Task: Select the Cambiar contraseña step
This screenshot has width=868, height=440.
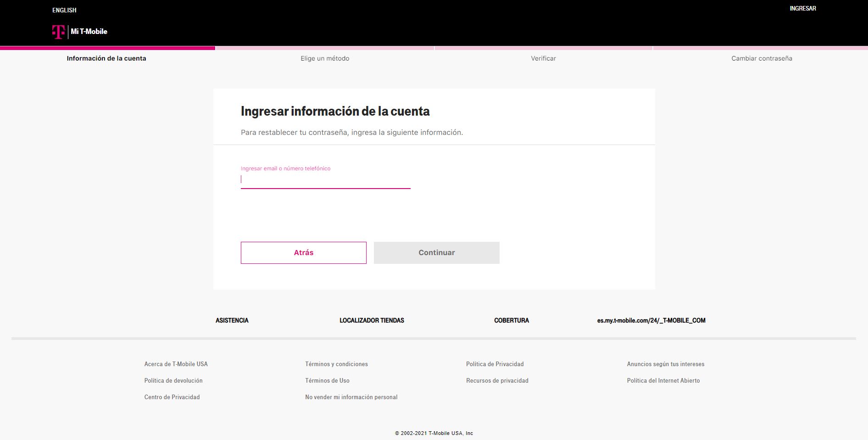Action: click(x=762, y=58)
